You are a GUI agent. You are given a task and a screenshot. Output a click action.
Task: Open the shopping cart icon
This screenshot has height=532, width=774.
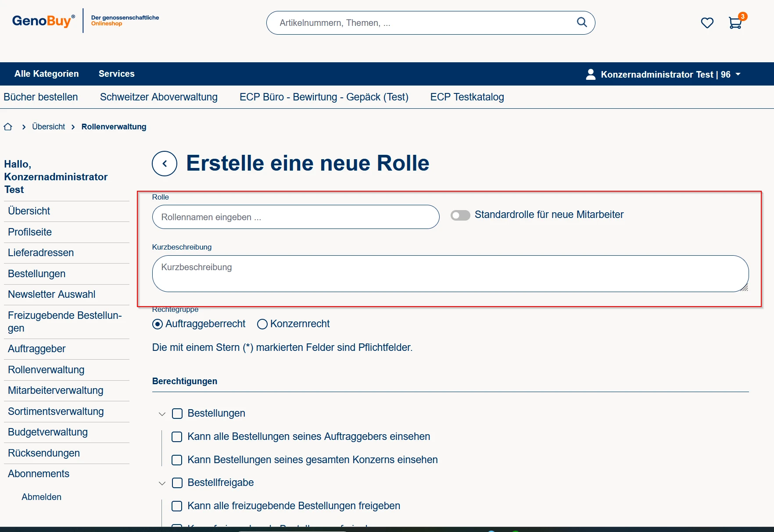pyautogui.click(x=735, y=23)
